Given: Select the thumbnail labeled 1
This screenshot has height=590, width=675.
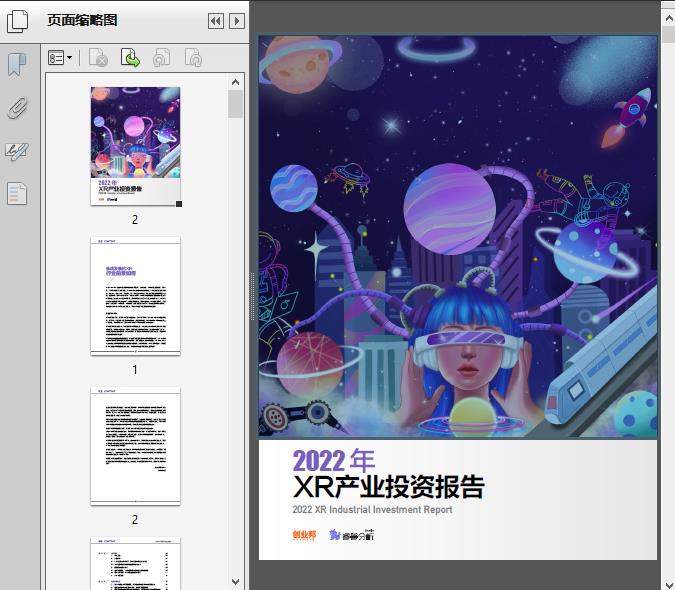Looking at the screenshot, I should click(x=136, y=296).
